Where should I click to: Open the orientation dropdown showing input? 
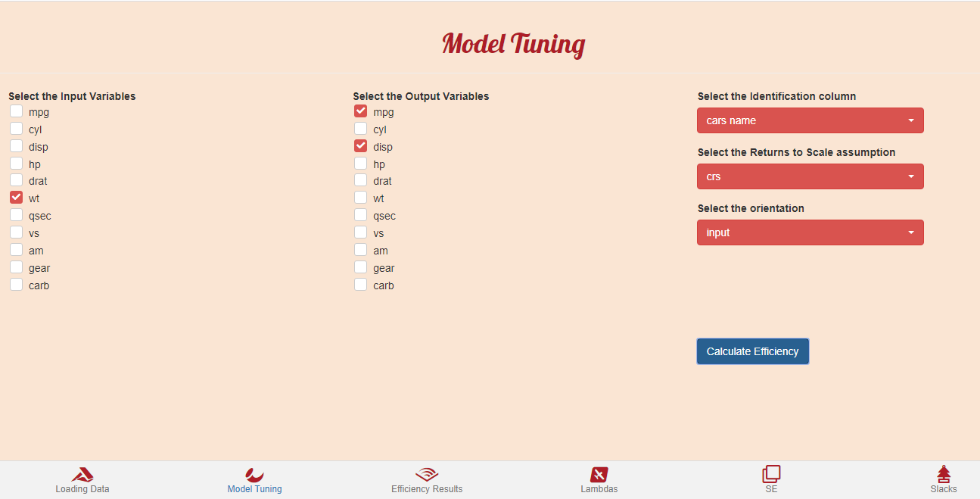click(810, 232)
